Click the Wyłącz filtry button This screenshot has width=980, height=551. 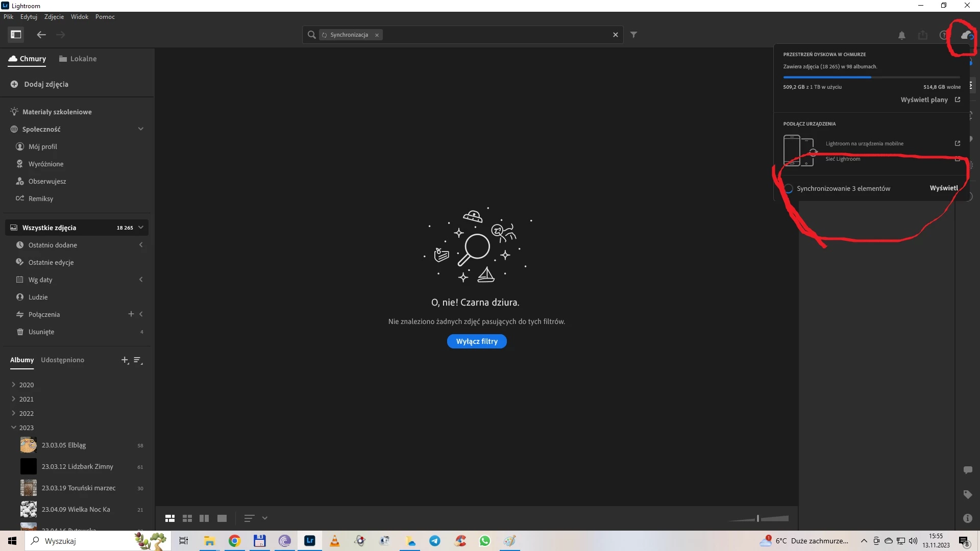477,341
